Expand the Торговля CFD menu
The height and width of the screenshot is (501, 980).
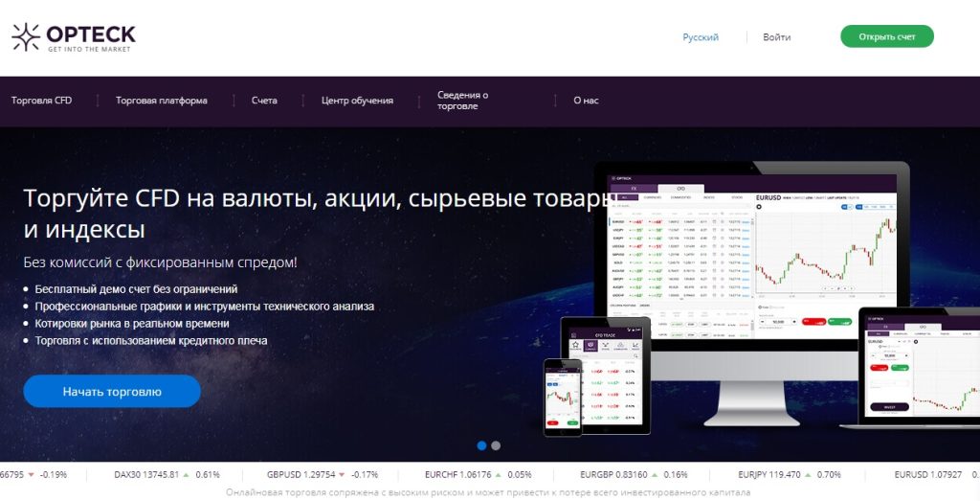click(41, 101)
